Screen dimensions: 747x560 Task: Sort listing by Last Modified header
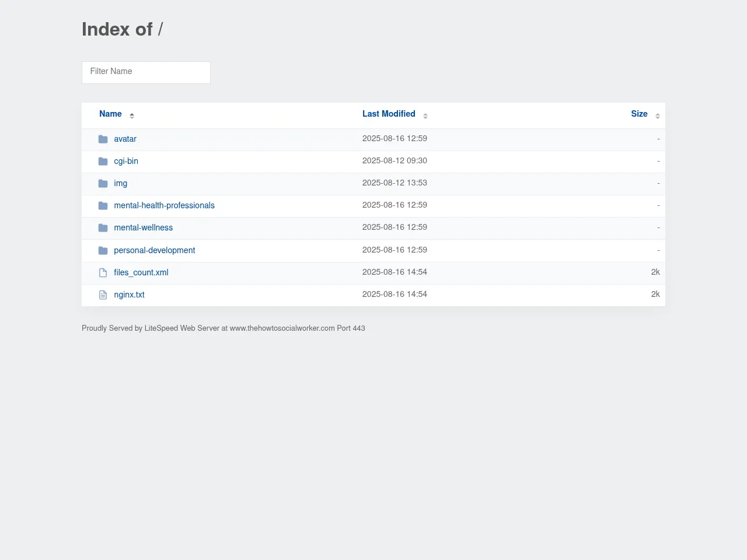[x=389, y=114]
